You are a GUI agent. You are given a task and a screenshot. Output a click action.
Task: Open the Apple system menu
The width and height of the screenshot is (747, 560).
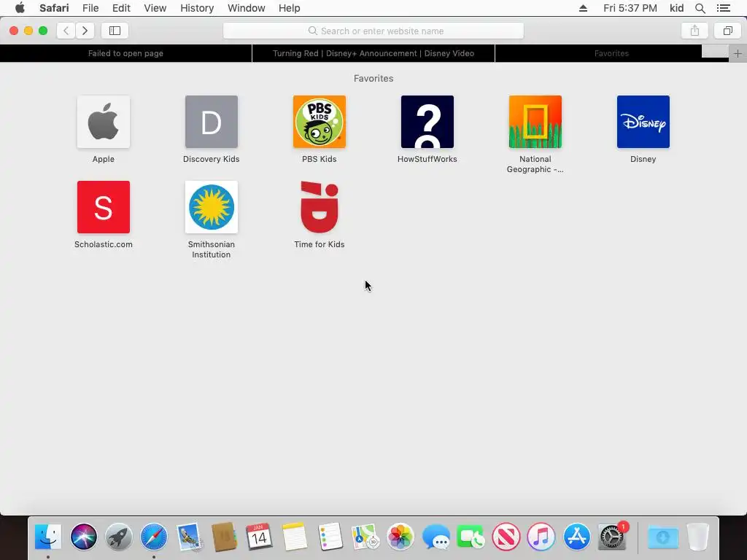tap(20, 8)
